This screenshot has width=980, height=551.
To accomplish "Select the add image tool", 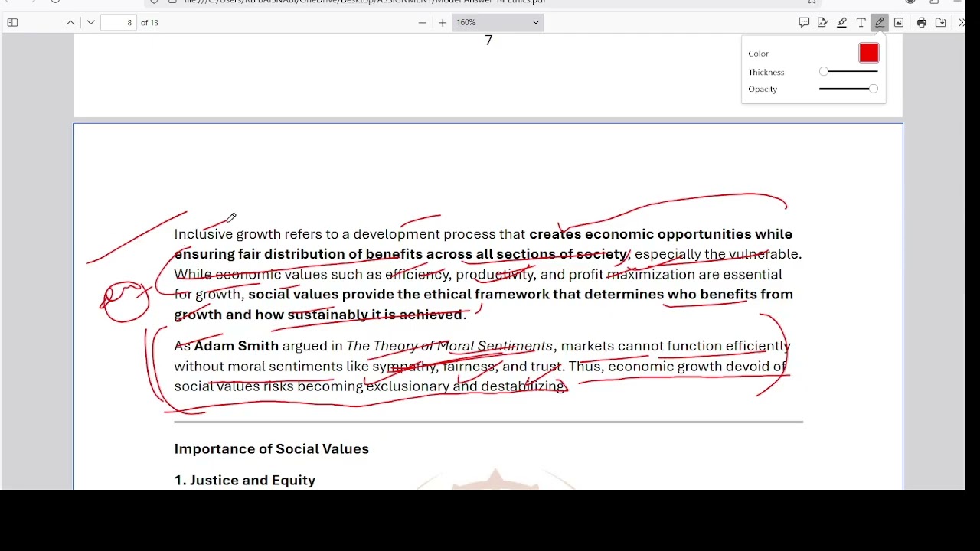I will pos(899,23).
